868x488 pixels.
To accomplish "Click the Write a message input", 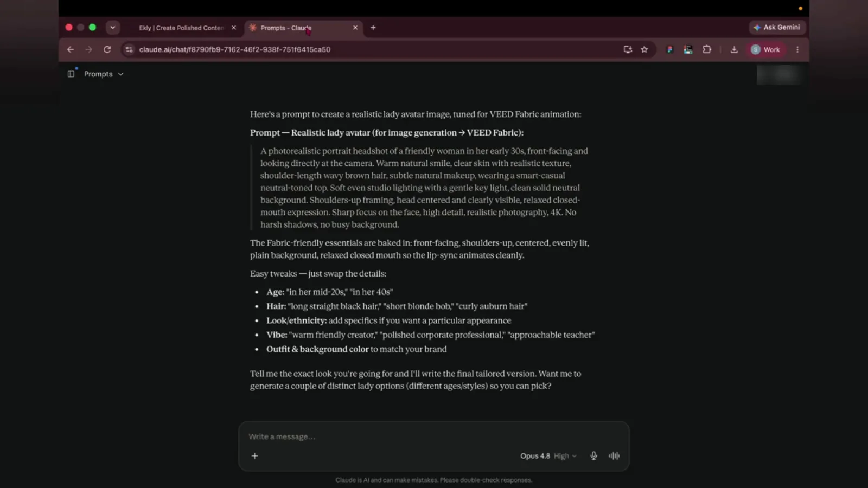I will click(434, 436).
